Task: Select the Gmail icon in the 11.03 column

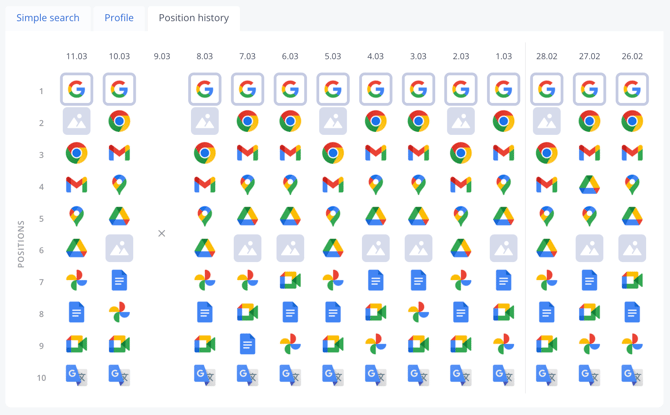Action: (x=76, y=185)
